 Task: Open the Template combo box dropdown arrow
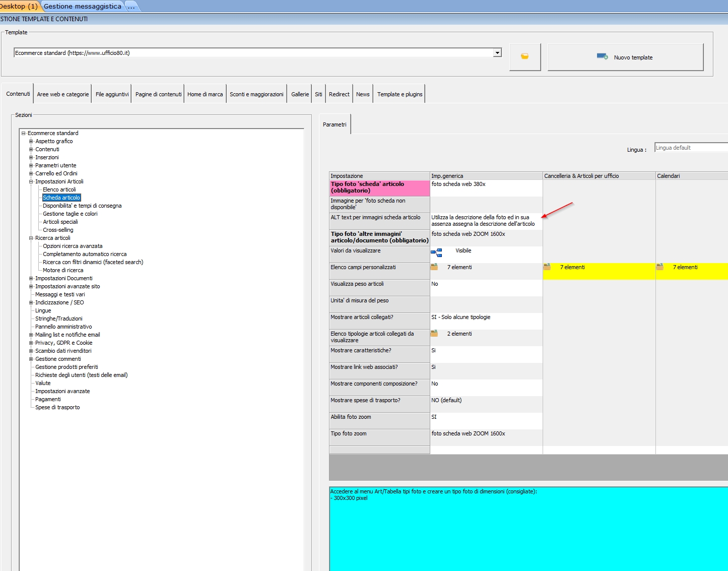(x=497, y=52)
